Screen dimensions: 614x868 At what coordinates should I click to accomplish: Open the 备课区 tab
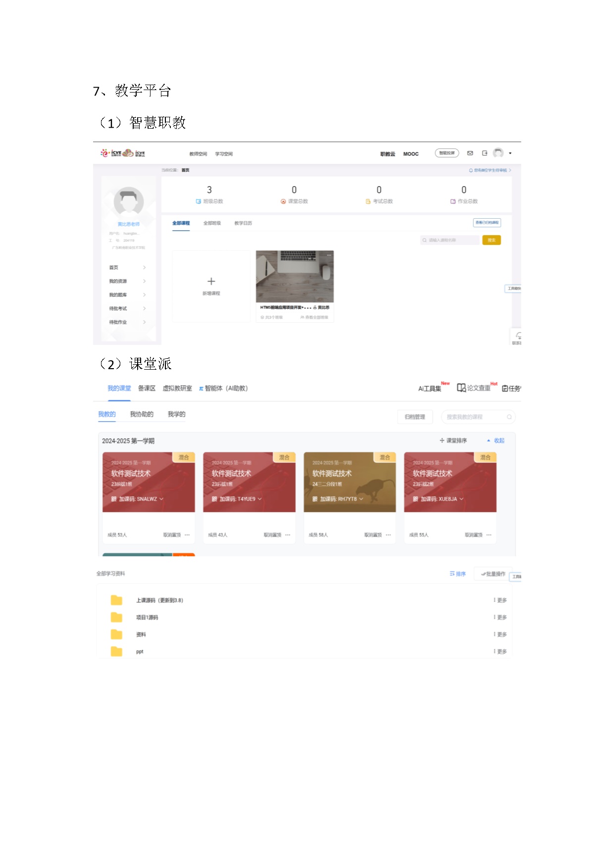147,388
